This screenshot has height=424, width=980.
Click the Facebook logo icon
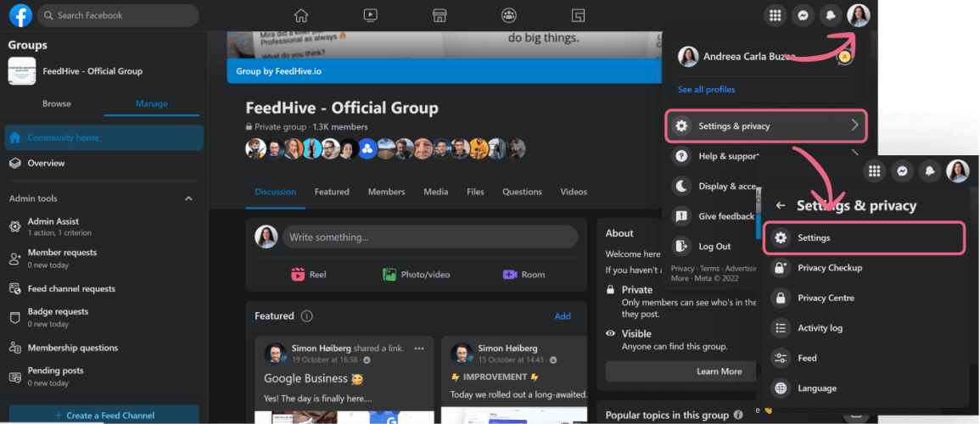coord(20,15)
